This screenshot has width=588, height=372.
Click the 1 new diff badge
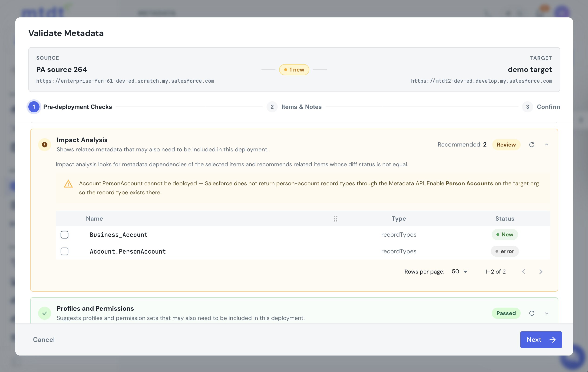point(294,70)
